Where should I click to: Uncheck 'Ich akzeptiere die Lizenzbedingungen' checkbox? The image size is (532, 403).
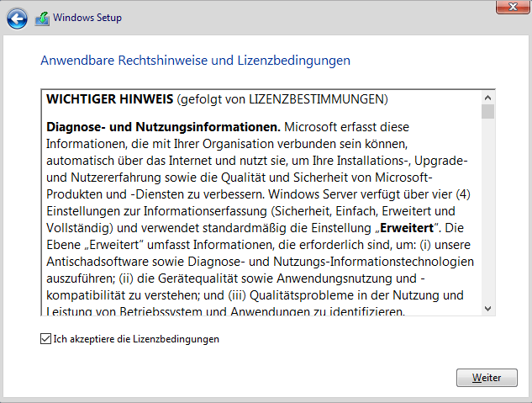pos(45,339)
